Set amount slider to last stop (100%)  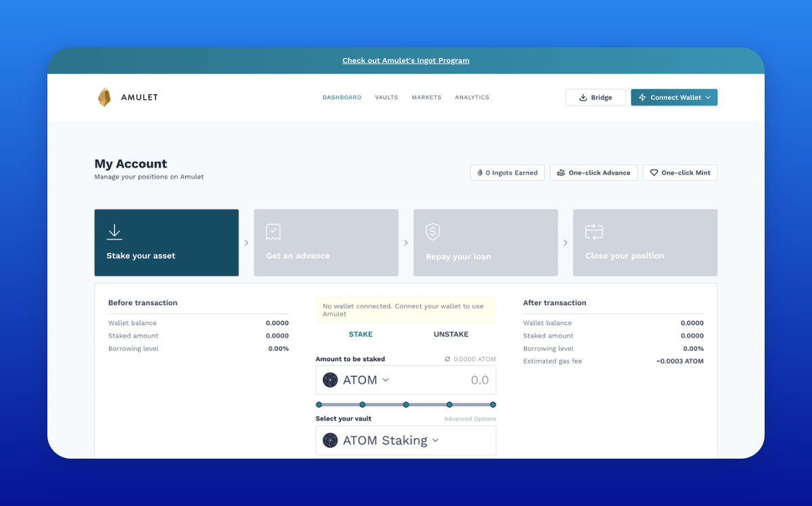point(493,405)
